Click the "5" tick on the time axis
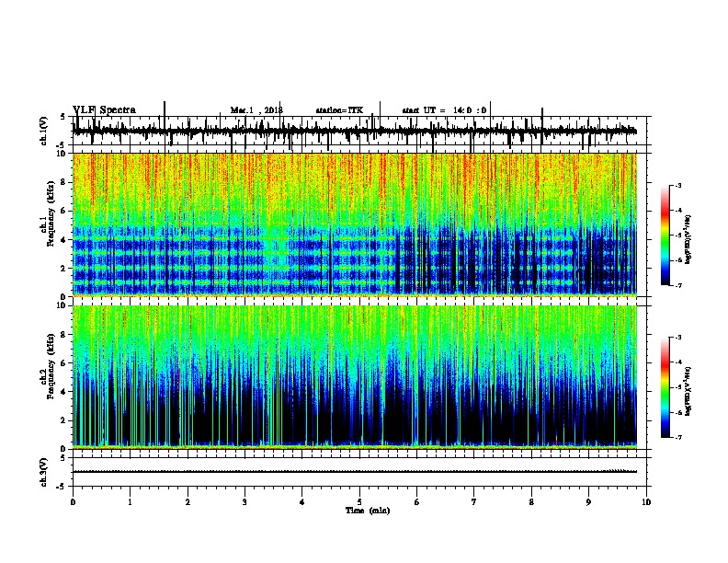The width and height of the screenshot is (728, 563). [x=359, y=502]
